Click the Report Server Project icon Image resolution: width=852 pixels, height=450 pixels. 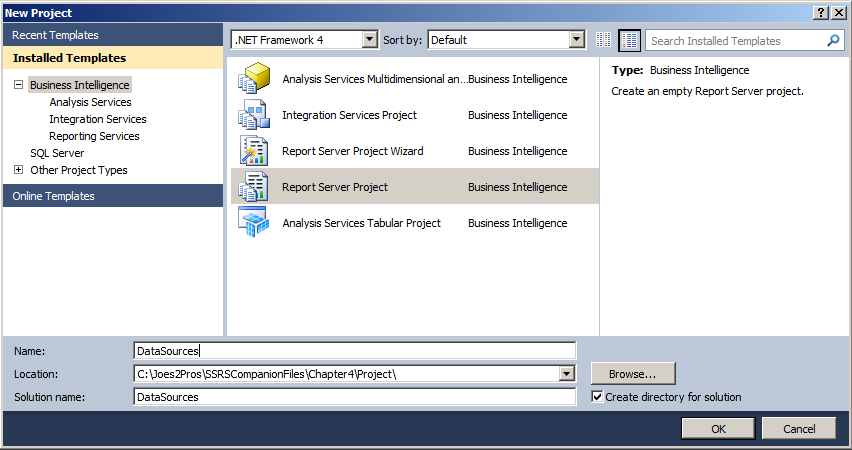coord(254,186)
